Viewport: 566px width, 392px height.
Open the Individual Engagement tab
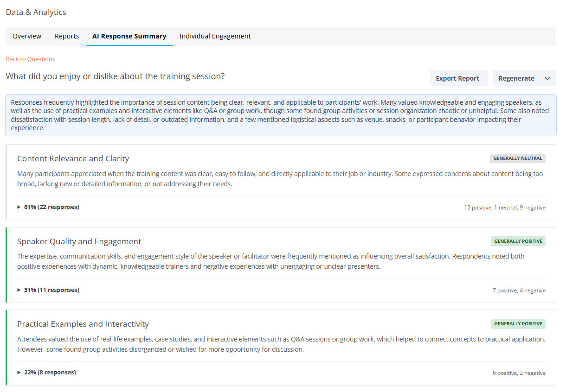click(x=215, y=36)
